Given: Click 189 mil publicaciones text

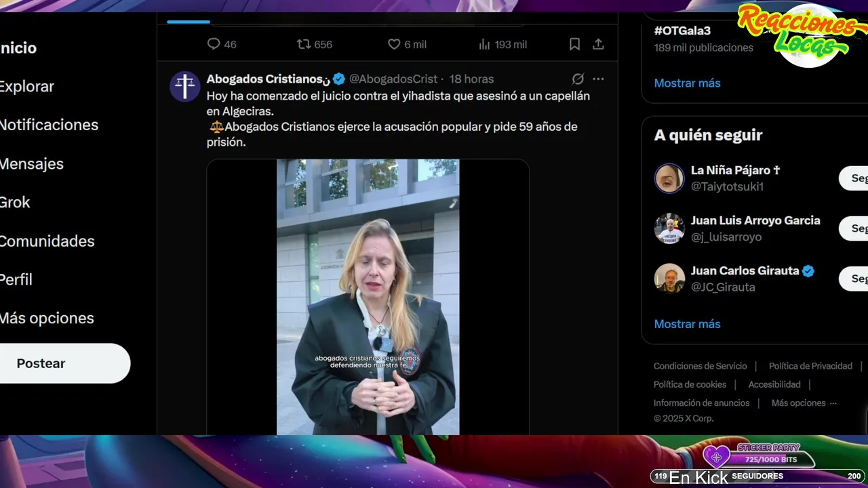Looking at the screenshot, I should 703,47.
